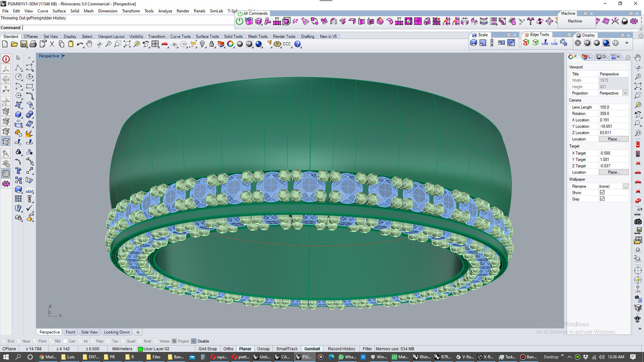
Task: Toggle Gumball in the status bar
Action: (x=312, y=349)
